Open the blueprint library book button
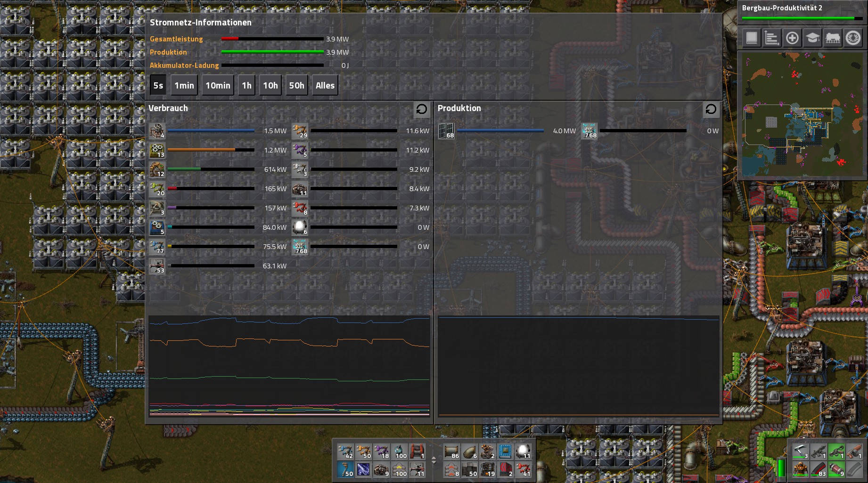This screenshot has width=868, height=483. [x=752, y=38]
